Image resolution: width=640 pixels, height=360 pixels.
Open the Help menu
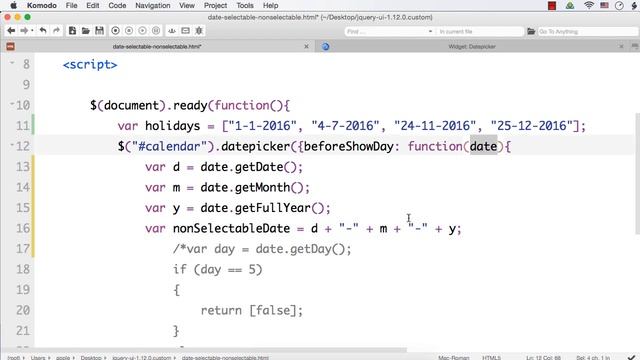tap(270, 5)
